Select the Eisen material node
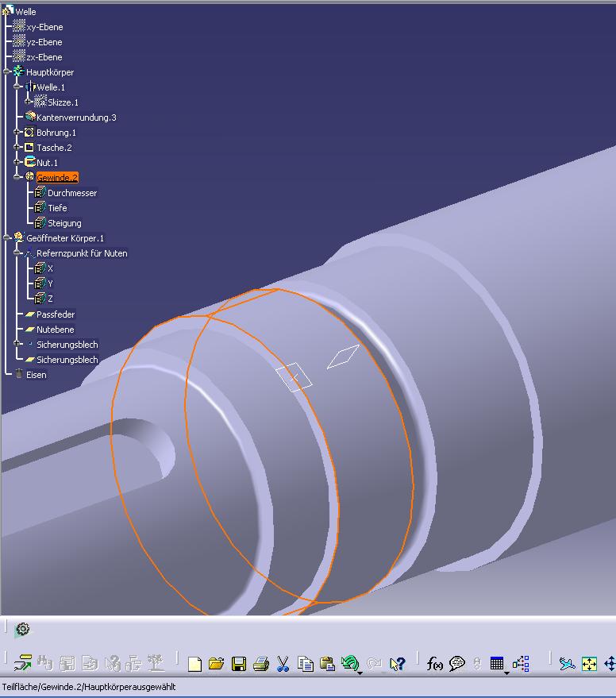This screenshot has height=698, width=616. coord(36,375)
